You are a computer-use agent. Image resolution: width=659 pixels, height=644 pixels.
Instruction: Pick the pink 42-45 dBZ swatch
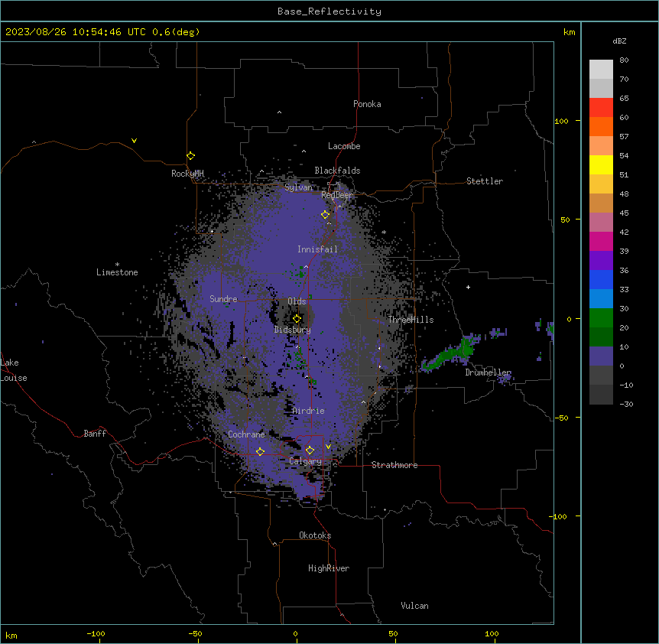pyautogui.click(x=601, y=223)
